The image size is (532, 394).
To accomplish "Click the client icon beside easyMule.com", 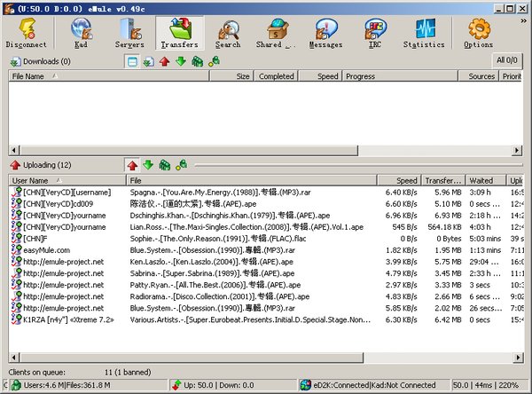I will (17, 250).
